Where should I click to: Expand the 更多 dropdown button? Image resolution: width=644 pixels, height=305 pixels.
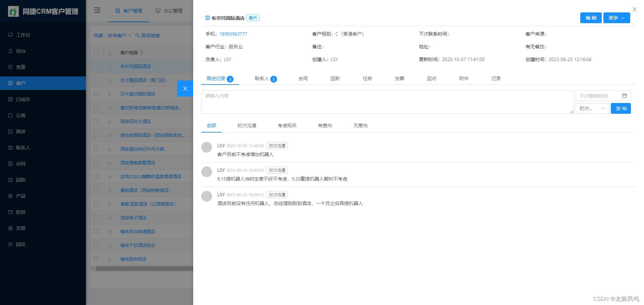point(616,18)
